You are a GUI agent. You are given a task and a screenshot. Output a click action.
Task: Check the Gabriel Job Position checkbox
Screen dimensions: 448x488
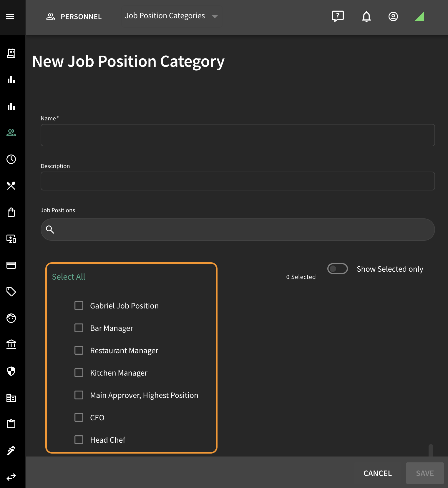tap(79, 306)
